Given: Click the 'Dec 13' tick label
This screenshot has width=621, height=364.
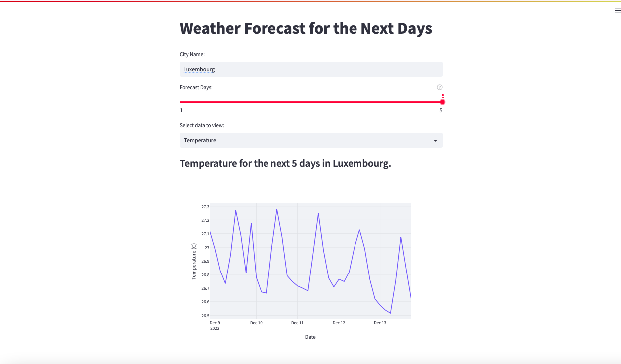Looking at the screenshot, I should [380, 322].
